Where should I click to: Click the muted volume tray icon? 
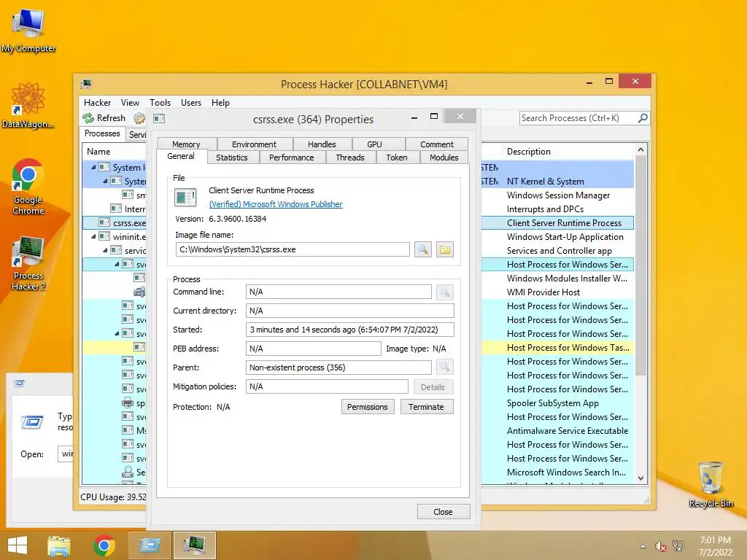[x=660, y=546]
